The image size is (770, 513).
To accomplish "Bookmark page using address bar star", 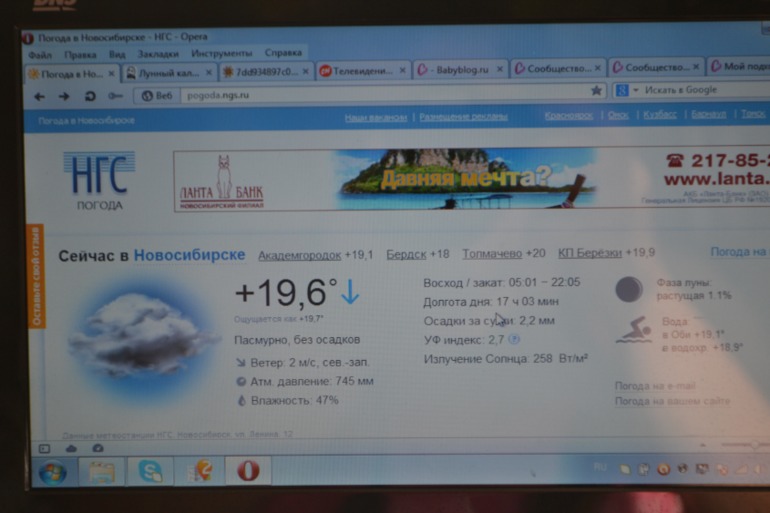I will click(x=596, y=91).
